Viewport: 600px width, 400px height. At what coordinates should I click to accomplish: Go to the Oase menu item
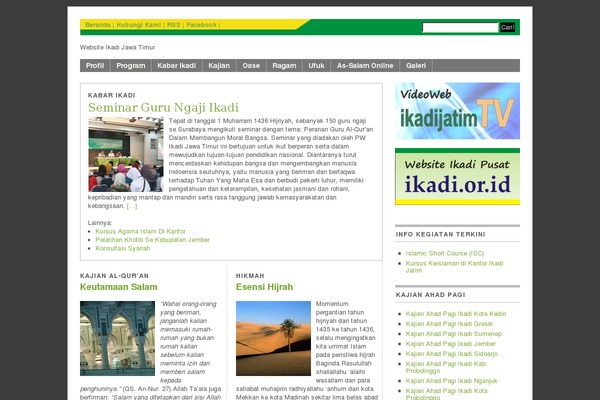point(251,65)
